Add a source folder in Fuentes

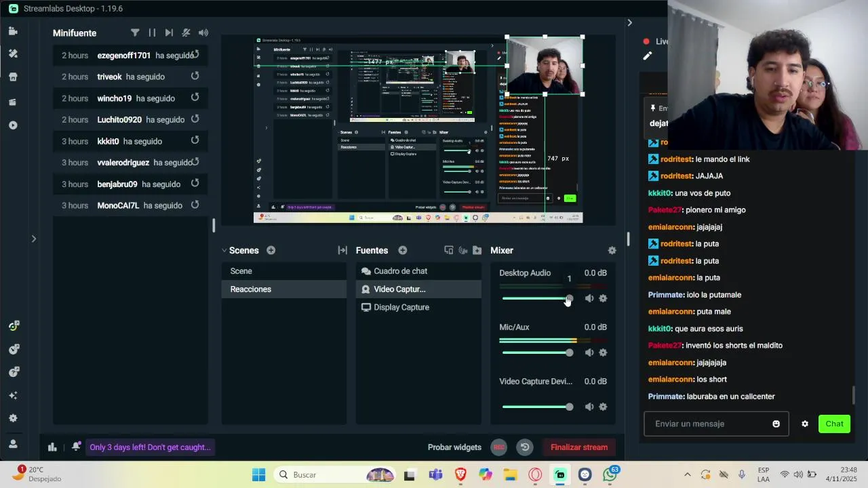pyautogui.click(x=477, y=250)
